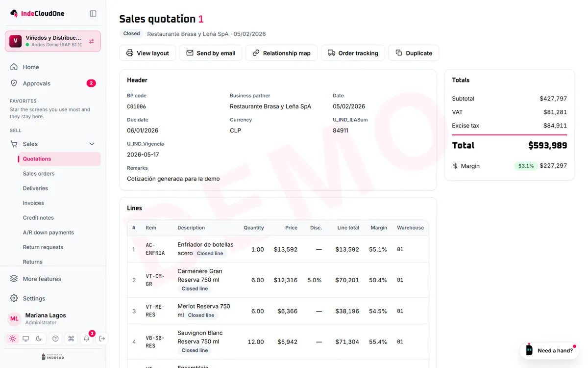Select item code VT-ME-RES
This screenshot has height=368, width=588.
coord(155,311)
